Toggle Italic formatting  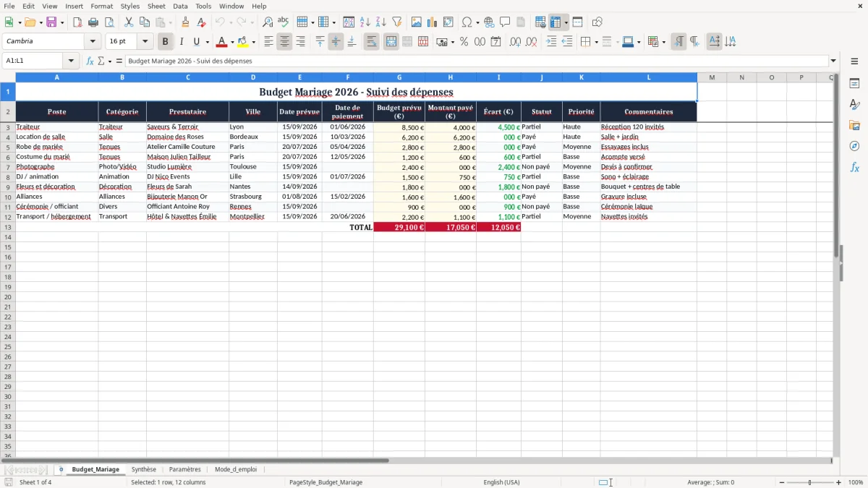(x=182, y=42)
